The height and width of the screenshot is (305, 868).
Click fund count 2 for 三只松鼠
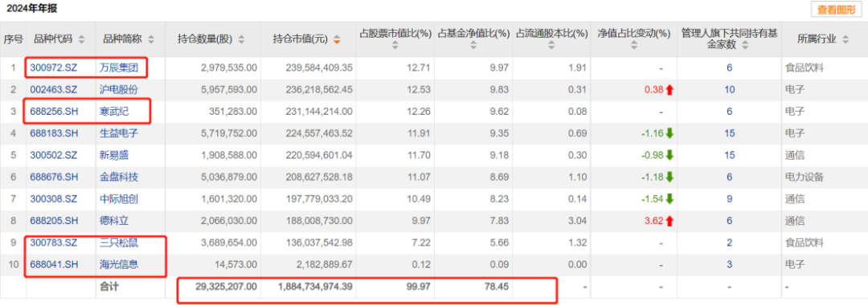(x=730, y=242)
